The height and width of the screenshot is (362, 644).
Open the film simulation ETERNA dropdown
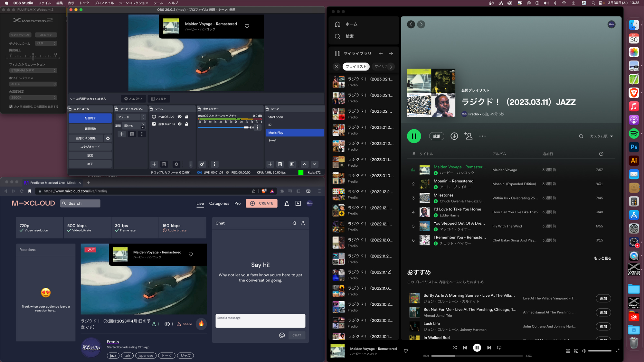click(x=33, y=70)
